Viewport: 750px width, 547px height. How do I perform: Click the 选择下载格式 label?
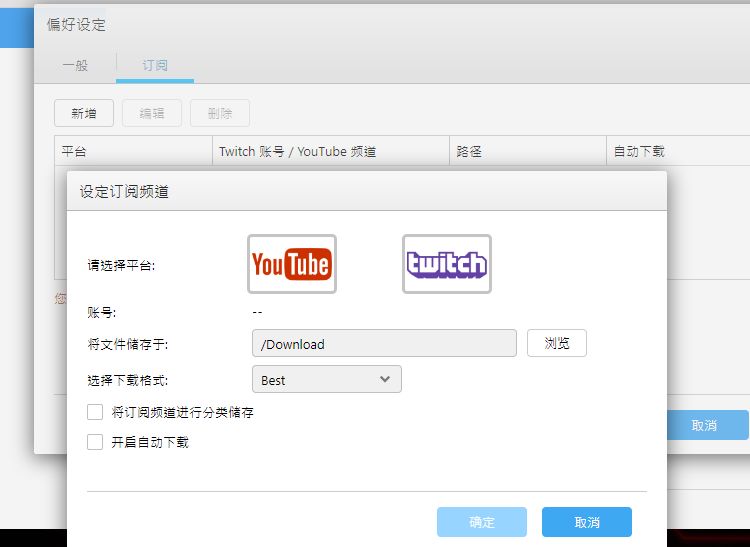pos(128,381)
